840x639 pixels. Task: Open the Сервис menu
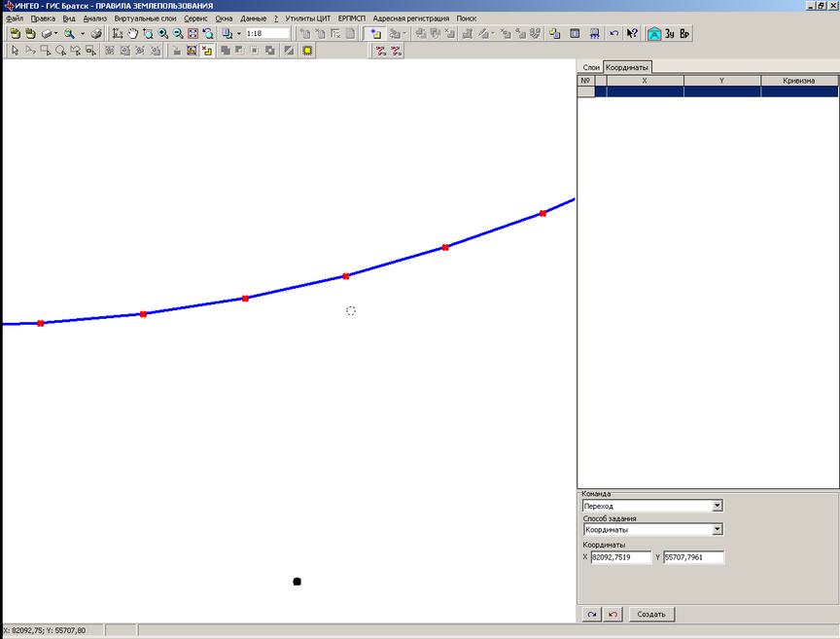tap(195, 18)
